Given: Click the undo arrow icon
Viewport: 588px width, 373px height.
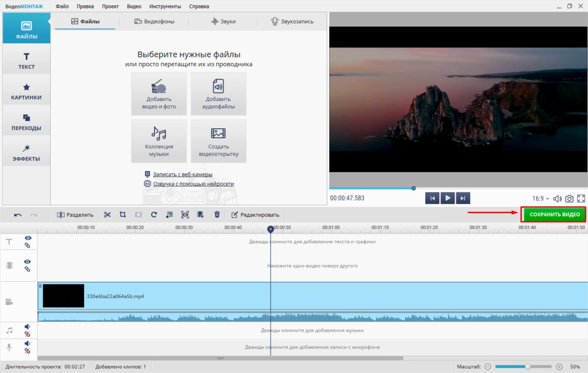Looking at the screenshot, I should click(x=18, y=215).
